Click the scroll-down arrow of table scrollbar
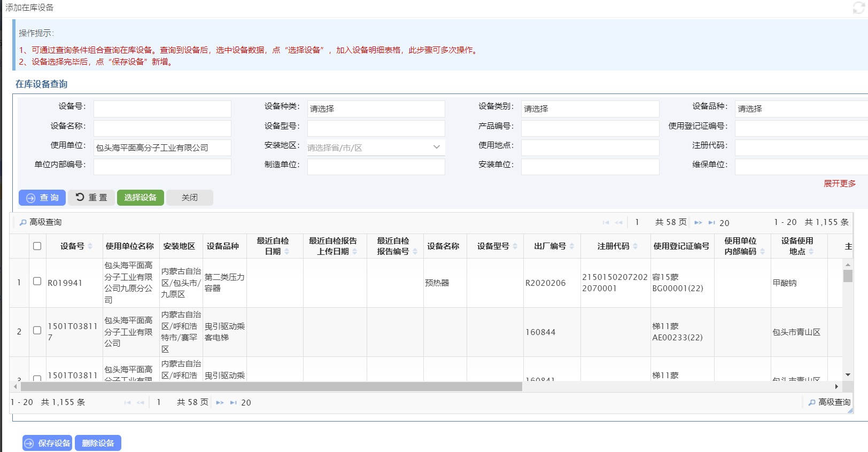The image size is (868, 452). coord(848,375)
